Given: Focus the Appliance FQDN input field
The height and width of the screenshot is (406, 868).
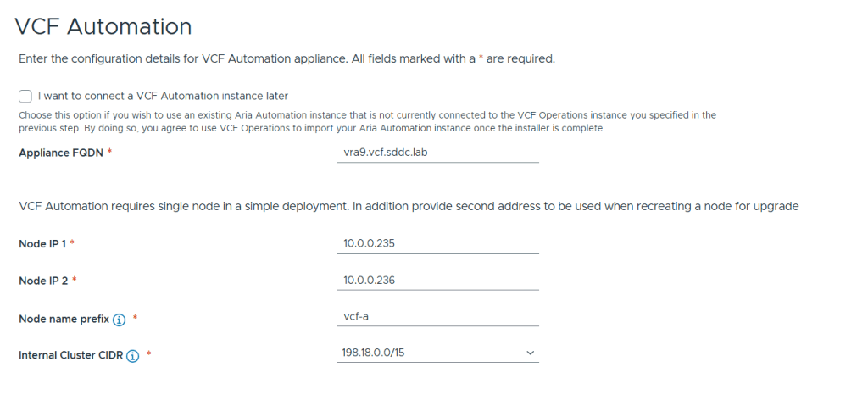Looking at the screenshot, I should tap(437, 152).
